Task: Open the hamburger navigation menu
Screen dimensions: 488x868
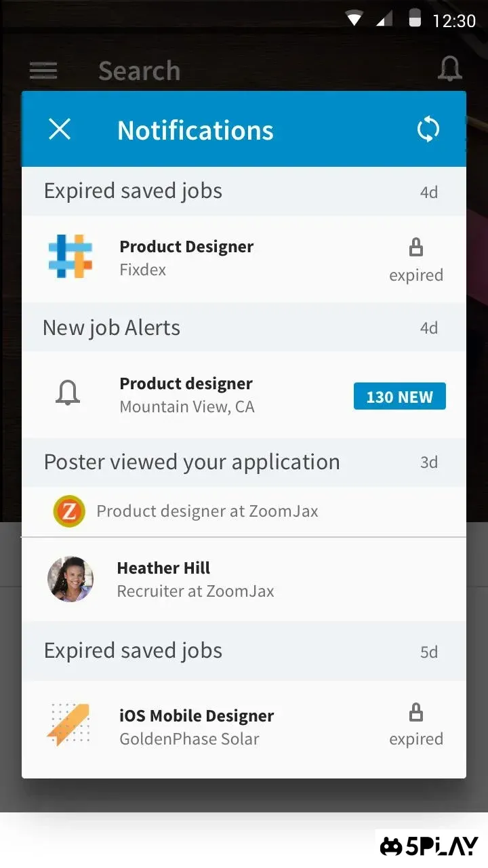Action: coord(43,70)
